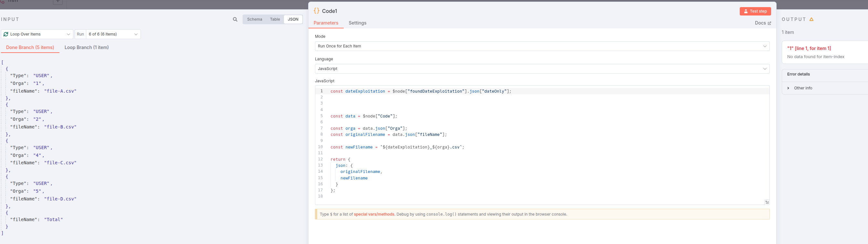Click the "No data found for item-index" text
This screenshot has width=868, height=244.
click(815, 57)
